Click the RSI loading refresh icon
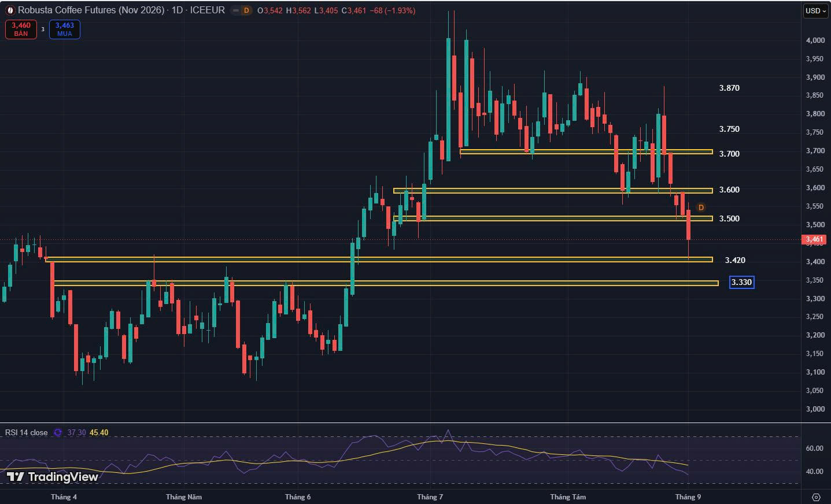The height and width of the screenshot is (504, 831). tap(58, 432)
